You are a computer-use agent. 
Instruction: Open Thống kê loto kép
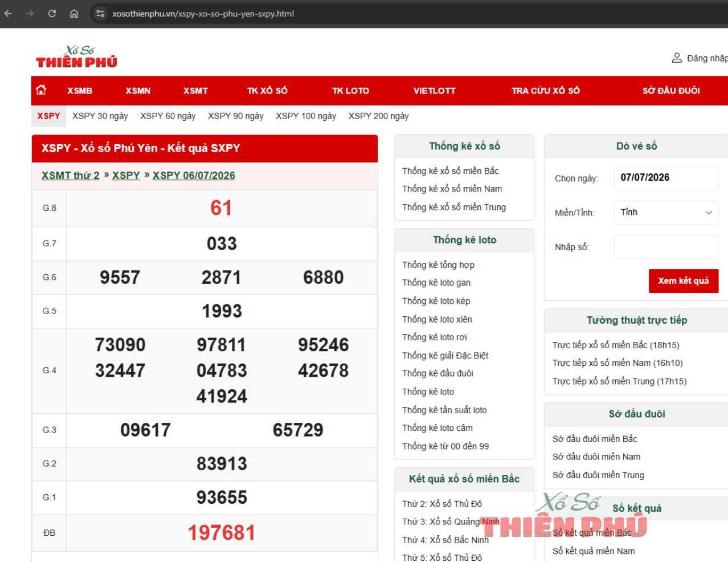point(436,301)
